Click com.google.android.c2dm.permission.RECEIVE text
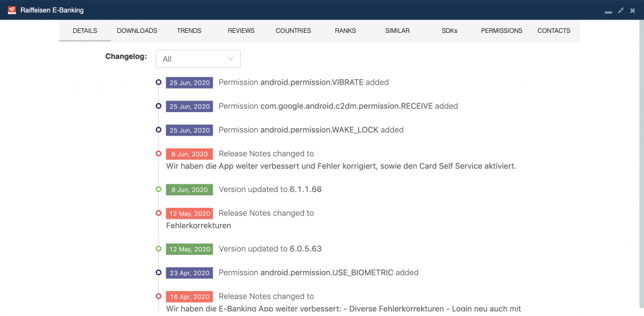Screen dimensions: 644x316 point(347,106)
